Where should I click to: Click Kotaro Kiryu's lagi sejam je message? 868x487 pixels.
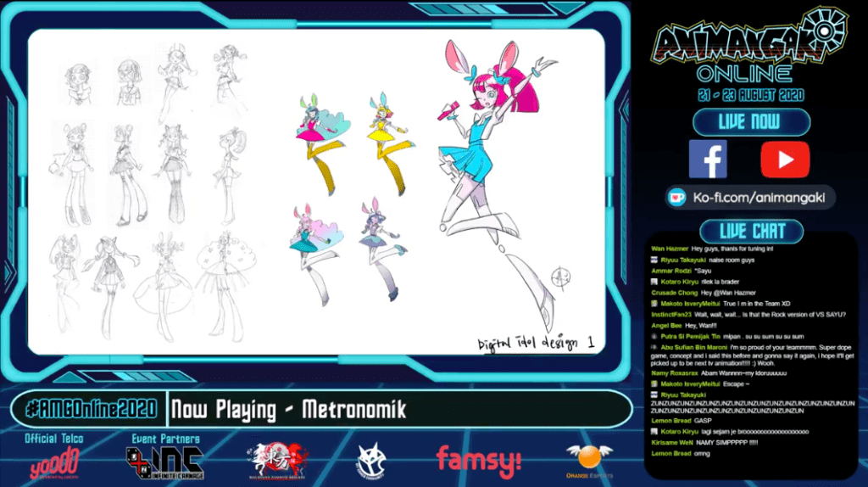(730, 432)
